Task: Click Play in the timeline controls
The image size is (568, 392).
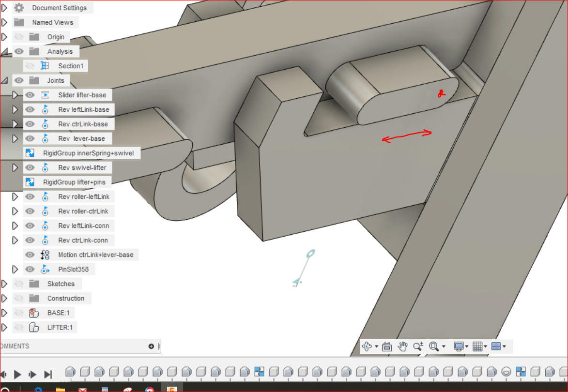Action: click(x=18, y=374)
